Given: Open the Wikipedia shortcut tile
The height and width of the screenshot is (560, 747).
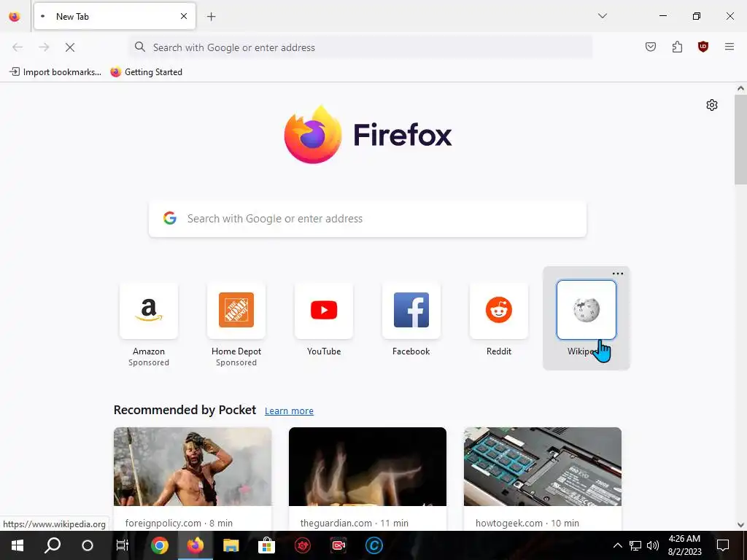Looking at the screenshot, I should [x=587, y=310].
